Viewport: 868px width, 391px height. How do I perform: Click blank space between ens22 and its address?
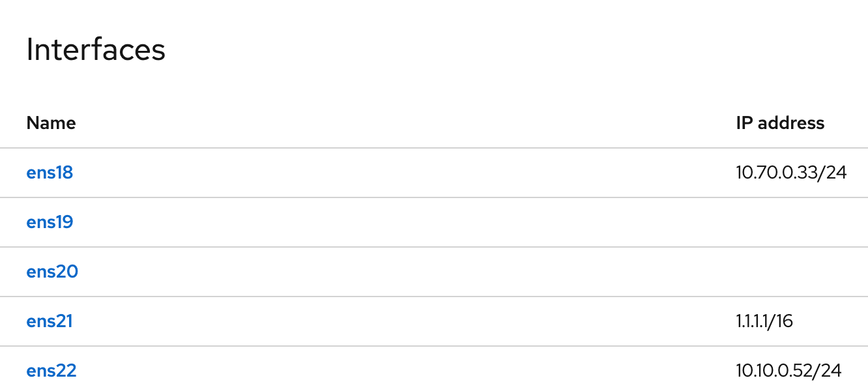click(x=404, y=371)
